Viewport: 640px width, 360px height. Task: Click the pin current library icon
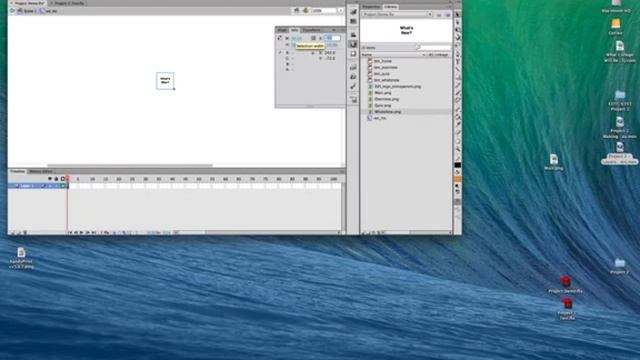coord(439,15)
